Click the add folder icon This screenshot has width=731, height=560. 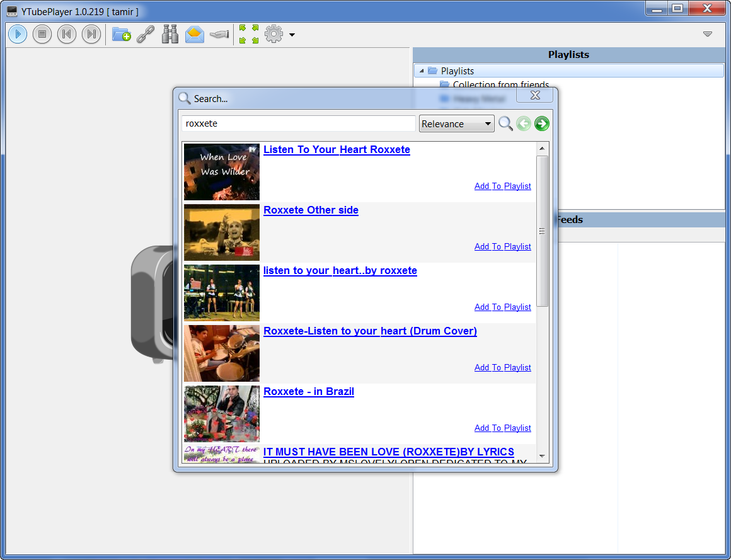point(121,34)
